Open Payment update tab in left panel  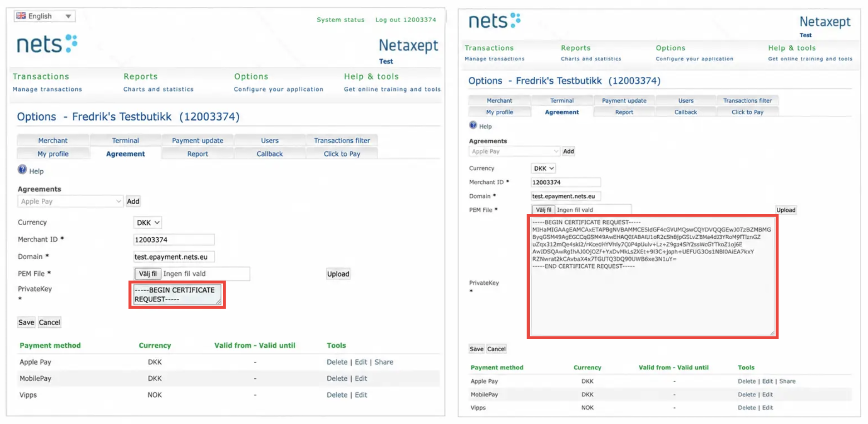pos(197,140)
